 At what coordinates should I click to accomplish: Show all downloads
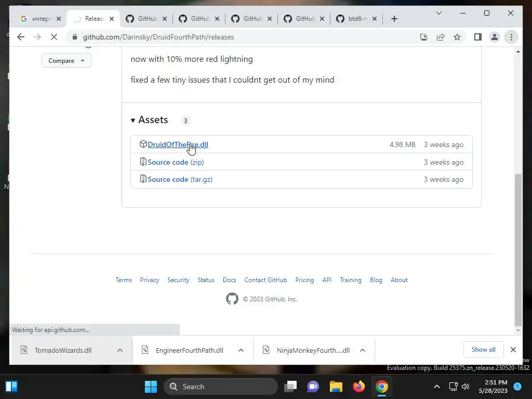point(483,350)
